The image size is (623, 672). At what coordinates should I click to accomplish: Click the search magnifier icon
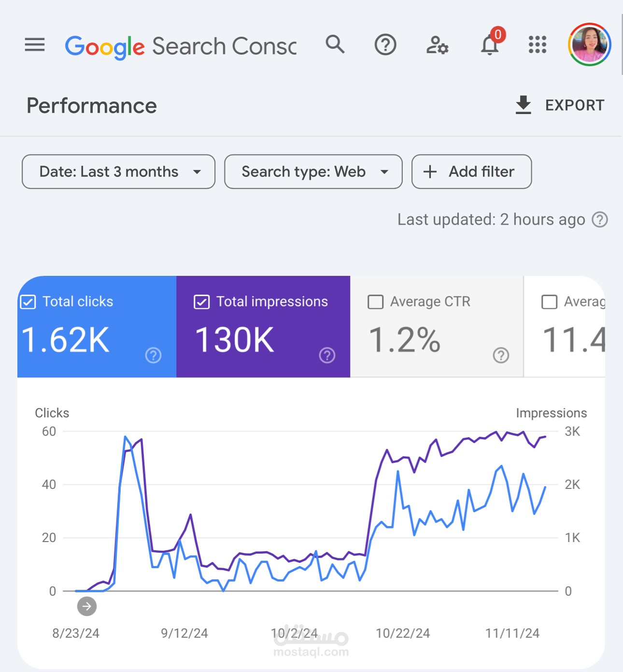(335, 44)
